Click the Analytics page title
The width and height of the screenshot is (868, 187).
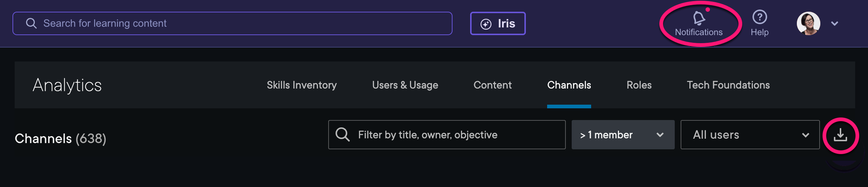coord(67,85)
